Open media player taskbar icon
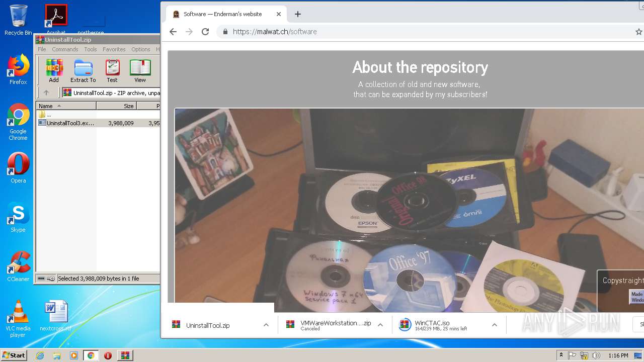The width and height of the screenshot is (644, 362). 74,355
